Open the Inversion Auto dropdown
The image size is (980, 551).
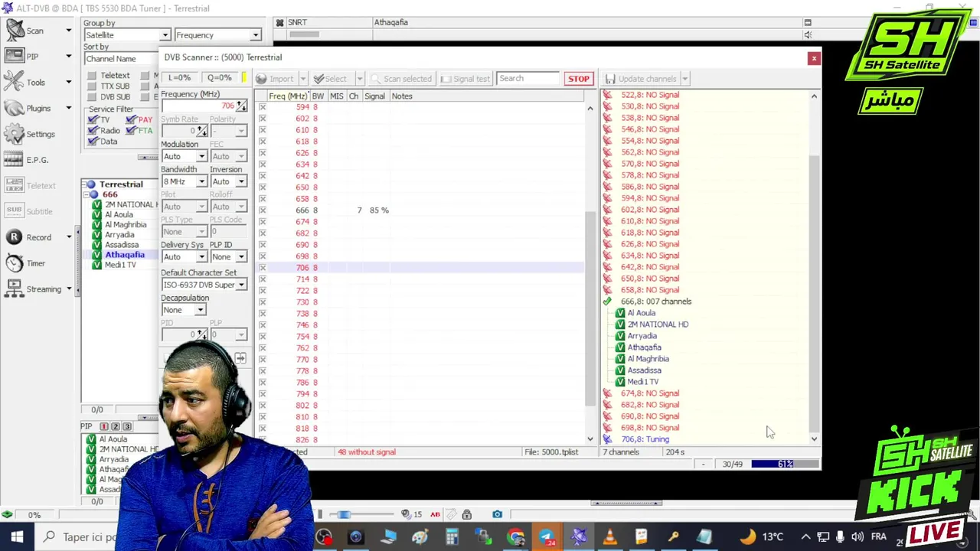click(x=228, y=181)
